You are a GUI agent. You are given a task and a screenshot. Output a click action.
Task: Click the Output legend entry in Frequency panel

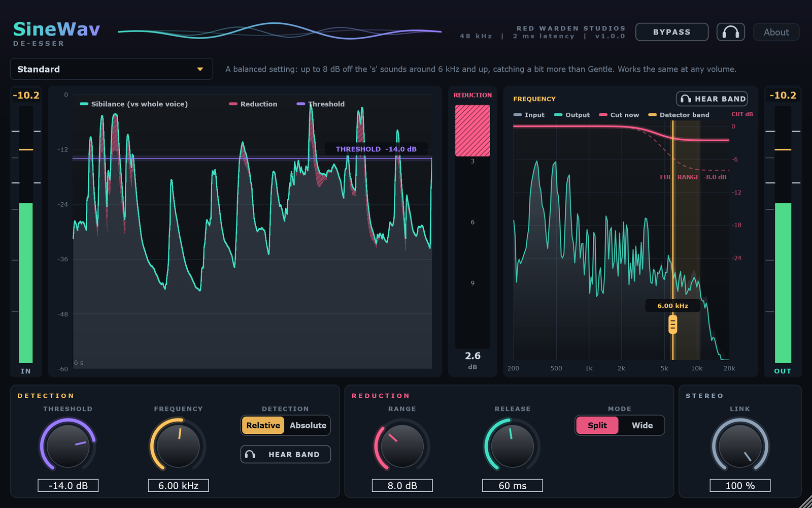[x=572, y=115]
